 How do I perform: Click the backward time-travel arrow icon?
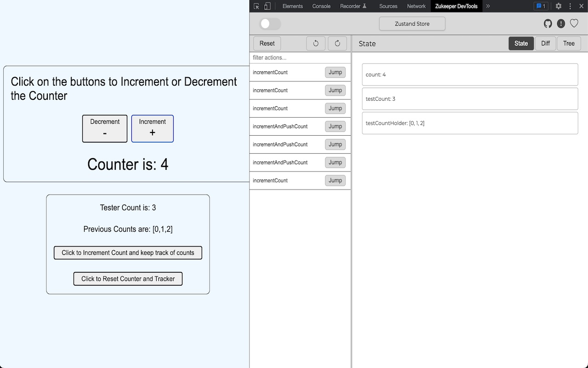316,43
